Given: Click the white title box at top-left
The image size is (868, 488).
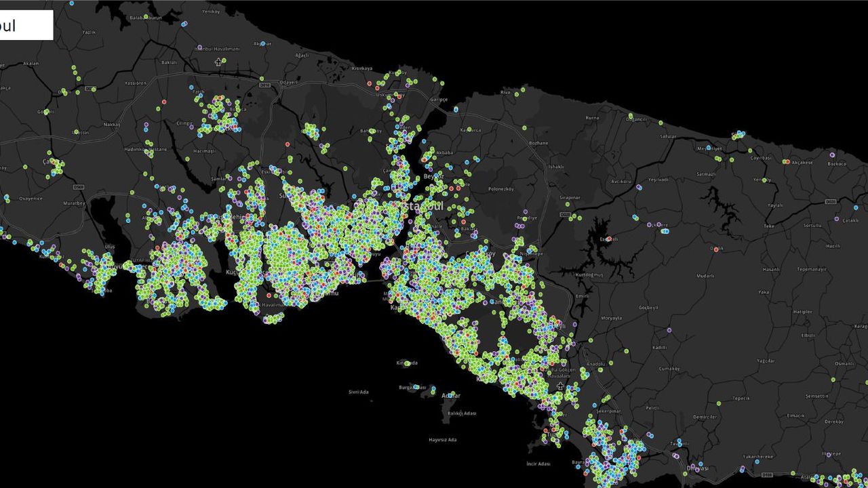Looking at the screenshot, I should coord(26,25).
